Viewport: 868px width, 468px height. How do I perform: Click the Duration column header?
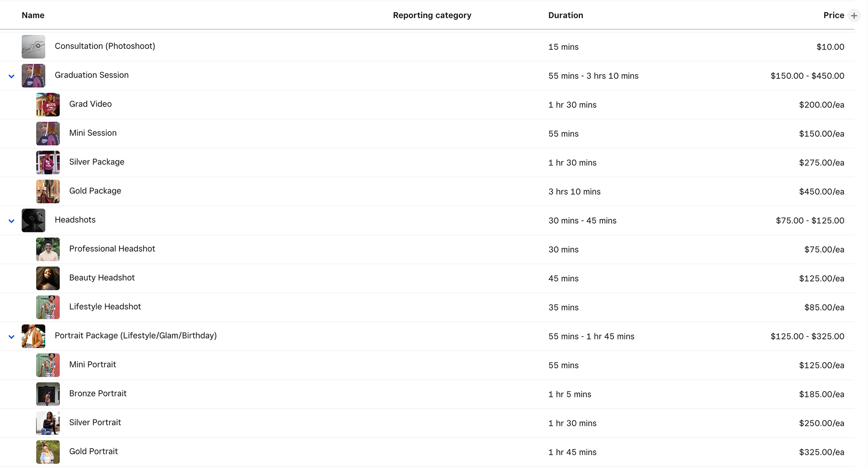[566, 15]
